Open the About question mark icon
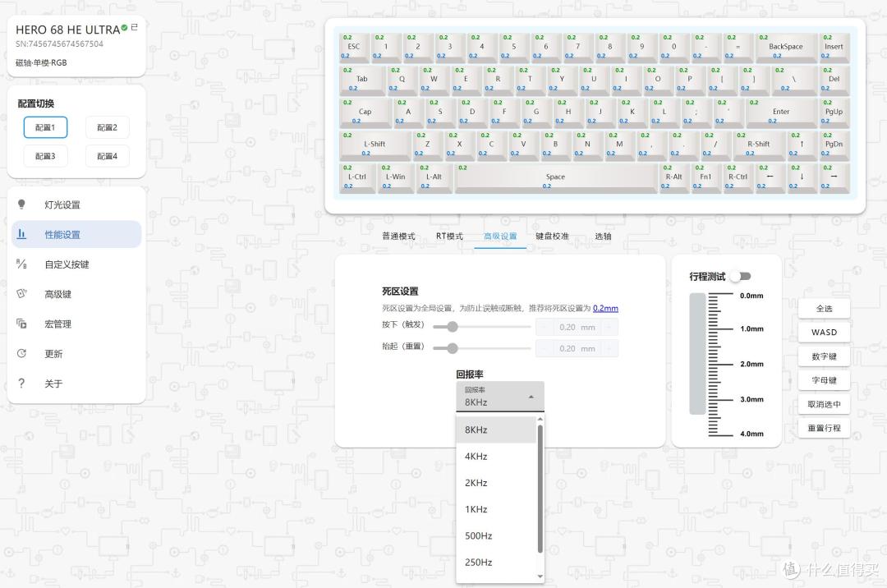This screenshot has height=588, width=887. pos(21,384)
